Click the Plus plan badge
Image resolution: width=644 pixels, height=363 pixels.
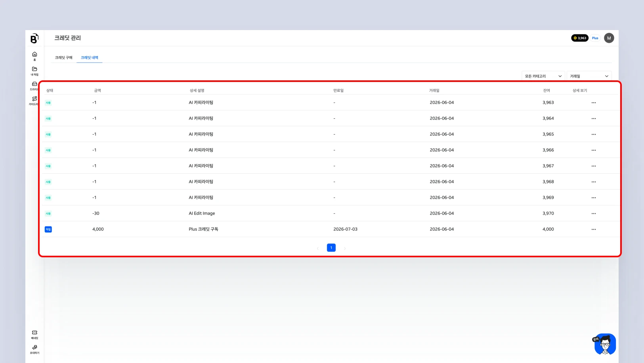pyautogui.click(x=595, y=38)
